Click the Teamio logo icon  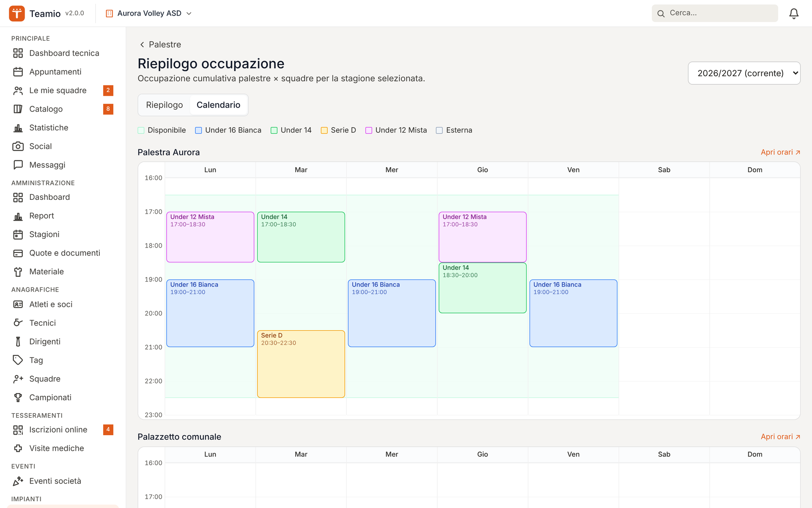[17, 14]
